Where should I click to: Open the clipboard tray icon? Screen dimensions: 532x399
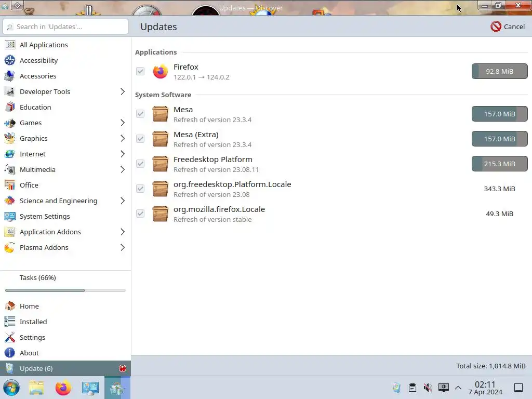412,388
